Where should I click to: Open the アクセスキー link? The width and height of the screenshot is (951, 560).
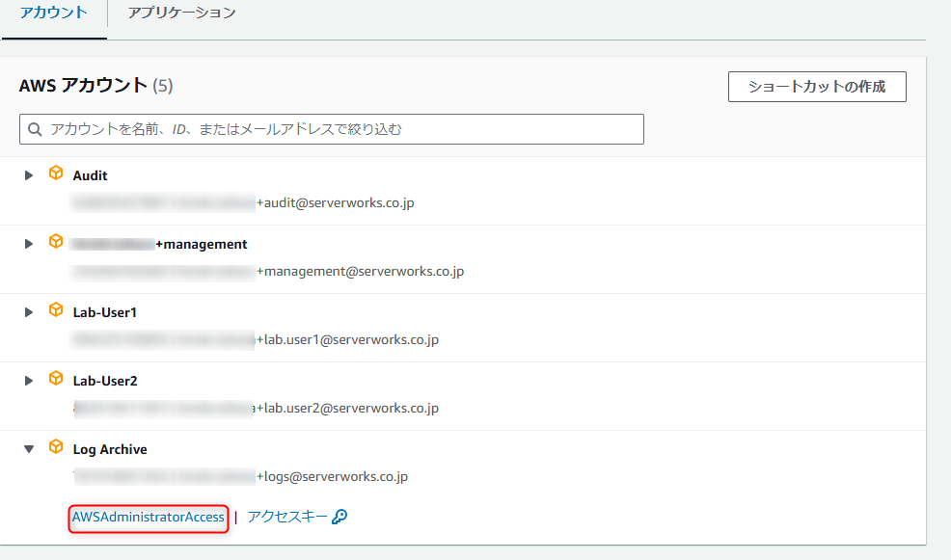coord(287,517)
